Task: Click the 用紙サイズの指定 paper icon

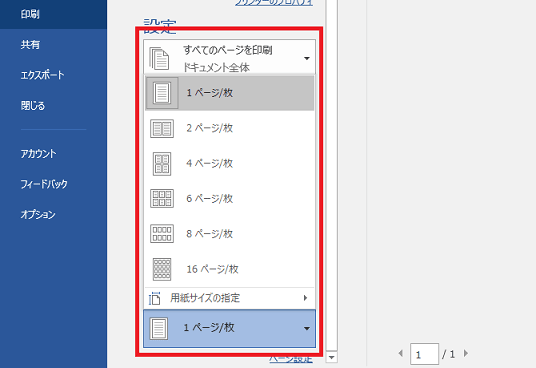Action: (x=155, y=298)
